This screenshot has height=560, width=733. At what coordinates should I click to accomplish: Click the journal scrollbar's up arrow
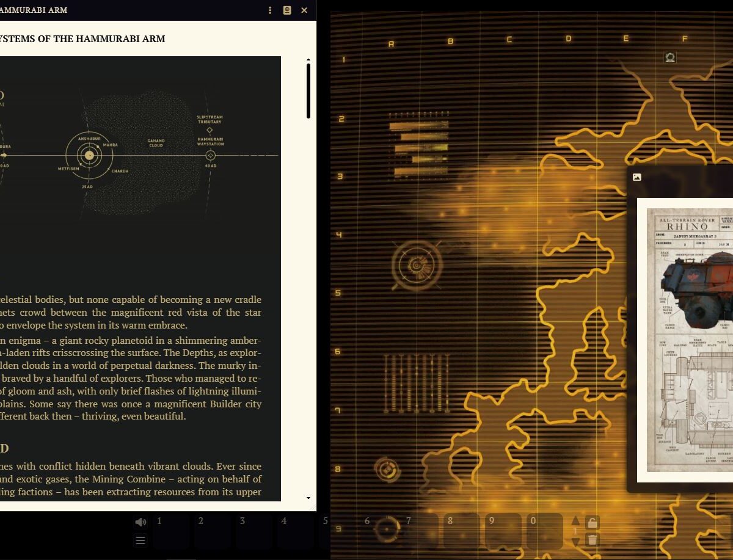coord(308,60)
